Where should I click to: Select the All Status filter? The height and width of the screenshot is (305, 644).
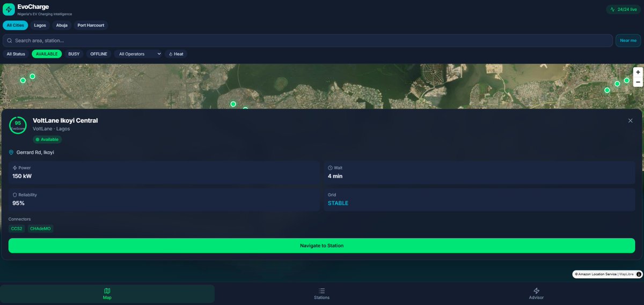point(16,54)
